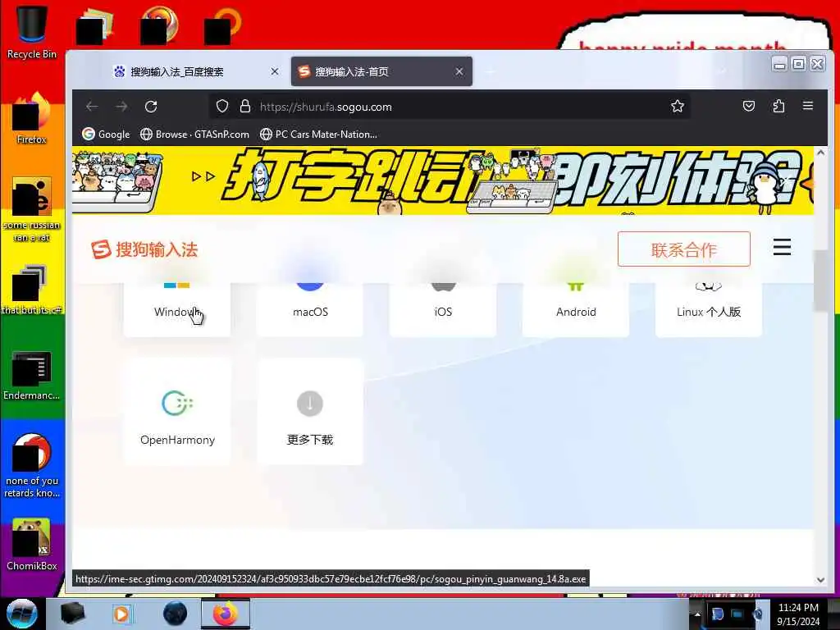840x630 pixels.
Task: Select the Linux 个人版 download card
Action: (709, 309)
